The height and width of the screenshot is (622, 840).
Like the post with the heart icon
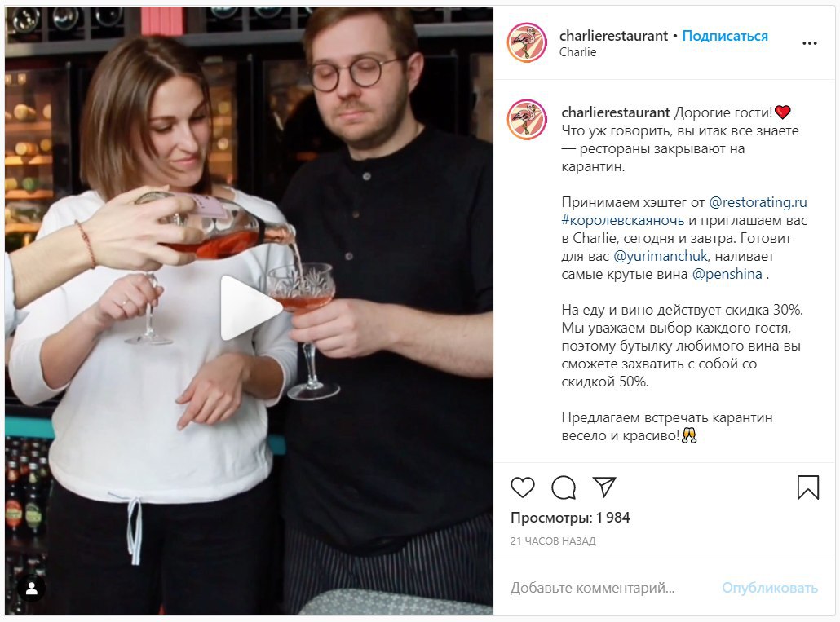(522, 487)
